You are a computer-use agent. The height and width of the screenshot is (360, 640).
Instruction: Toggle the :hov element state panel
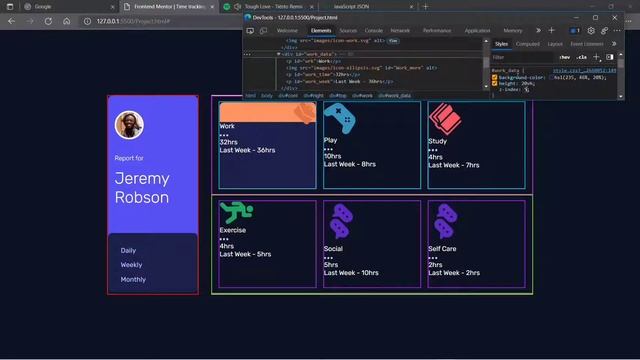click(x=565, y=57)
